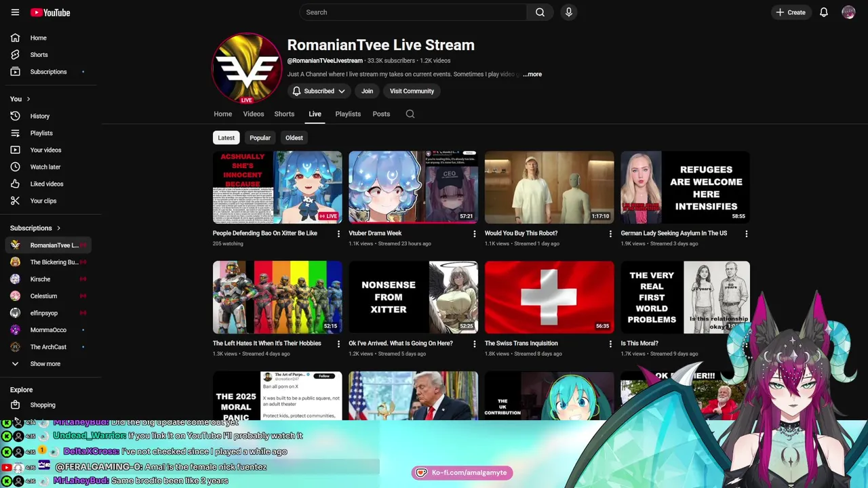This screenshot has height=488, width=868.
Task: Click the History clock icon
Action: (15, 116)
